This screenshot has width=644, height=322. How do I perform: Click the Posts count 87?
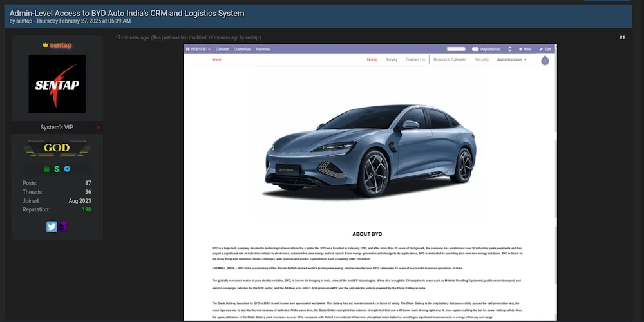(x=88, y=183)
